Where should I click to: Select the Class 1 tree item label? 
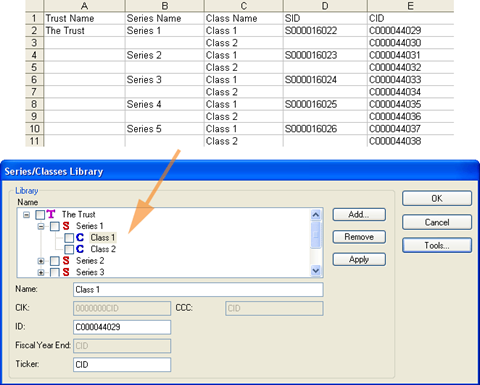103,237
